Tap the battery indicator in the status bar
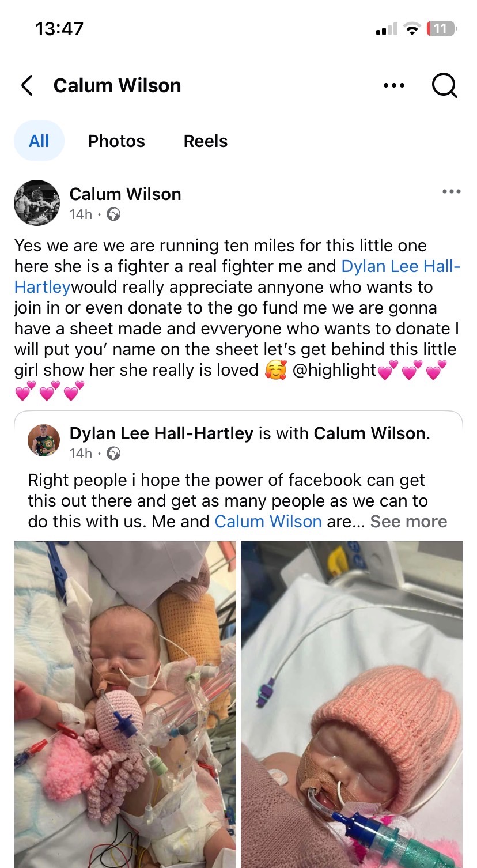Screen dimensions: 477x868 (441, 29)
